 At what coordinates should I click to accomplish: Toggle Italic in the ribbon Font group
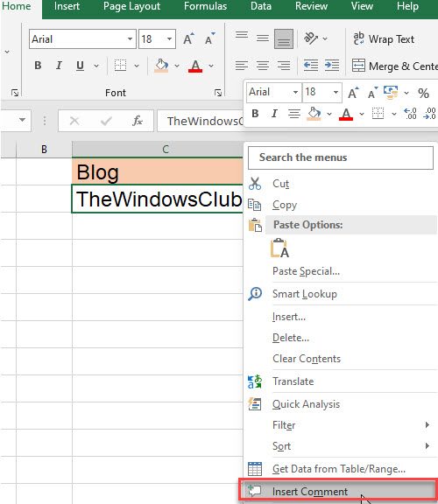(59, 66)
